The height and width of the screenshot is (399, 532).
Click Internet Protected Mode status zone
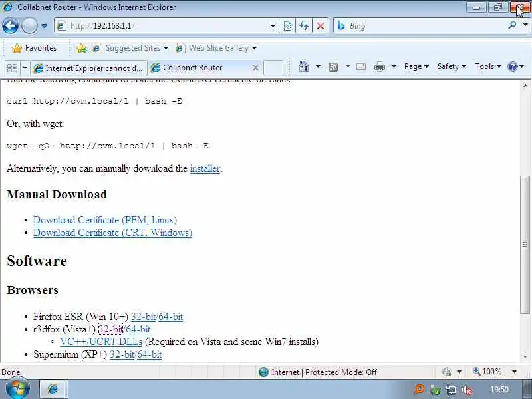tap(318, 372)
